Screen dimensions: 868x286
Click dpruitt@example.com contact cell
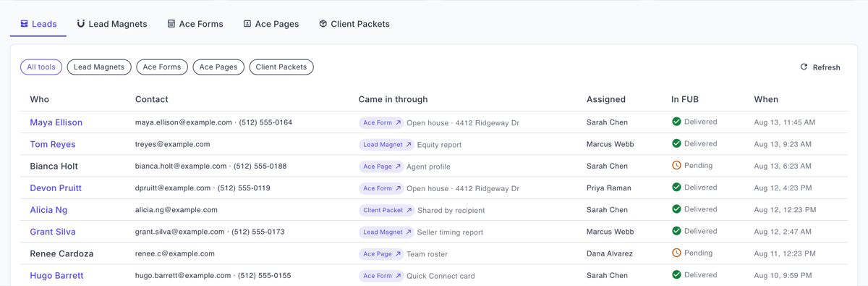[x=203, y=188]
